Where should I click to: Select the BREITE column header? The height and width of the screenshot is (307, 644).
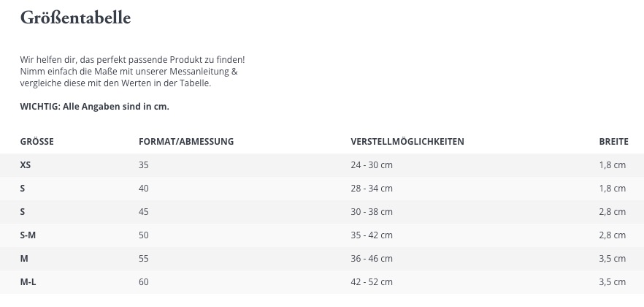point(613,141)
